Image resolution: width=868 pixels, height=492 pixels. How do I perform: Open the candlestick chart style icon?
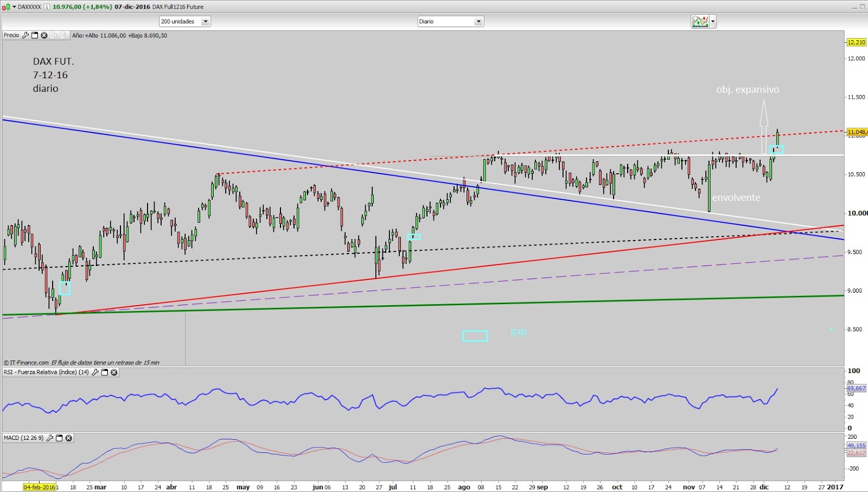click(6, 7)
